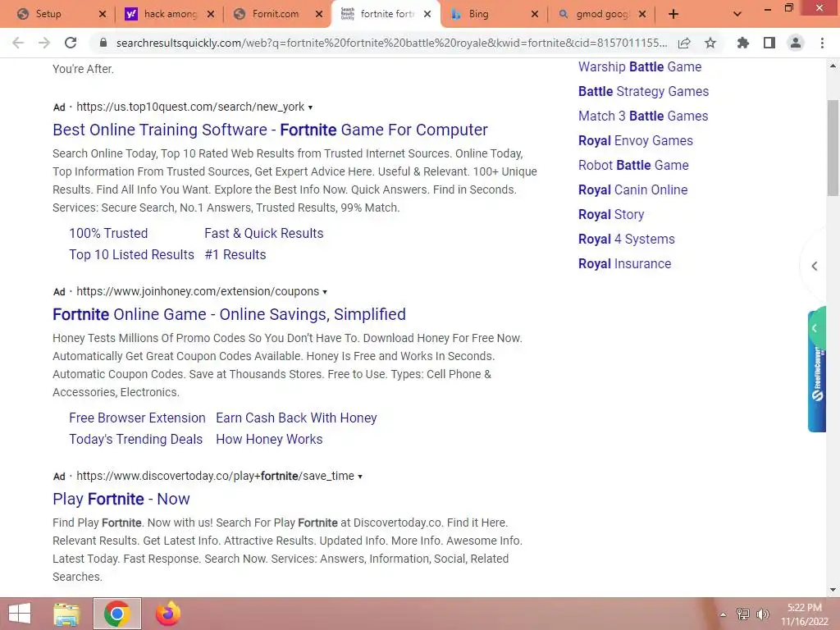Switch to the gmod google tab
The height and width of the screenshot is (630, 840).
(x=602, y=14)
